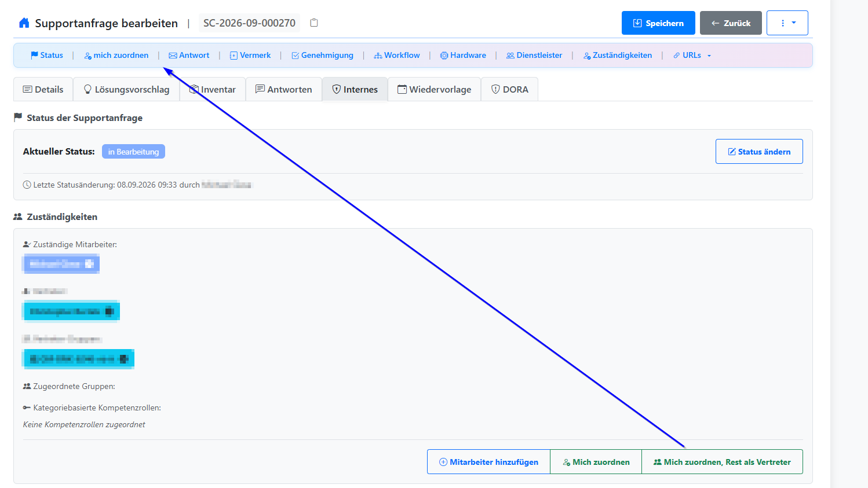Copy the ticket number with the clipboard icon

pos(314,23)
